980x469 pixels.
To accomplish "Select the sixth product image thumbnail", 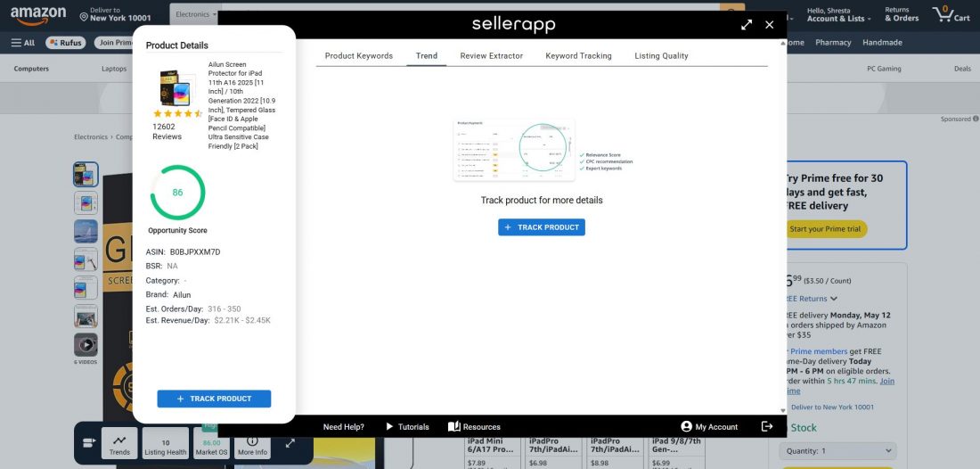I will (86, 317).
